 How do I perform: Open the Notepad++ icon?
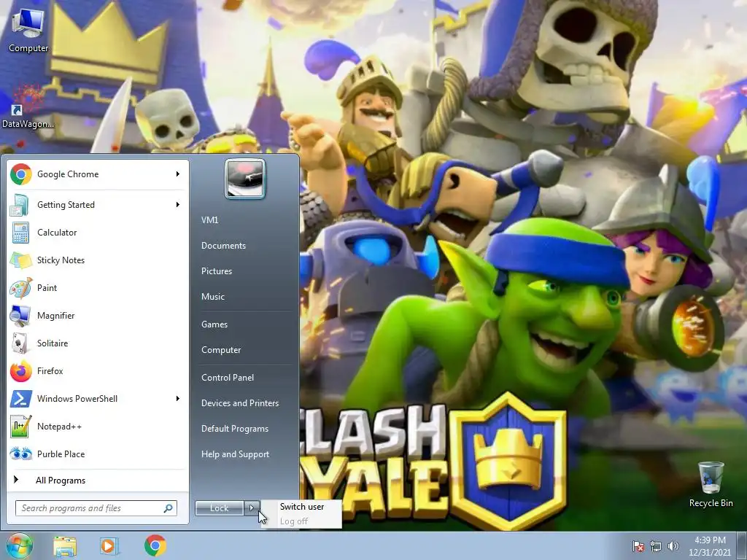point(21,426)
